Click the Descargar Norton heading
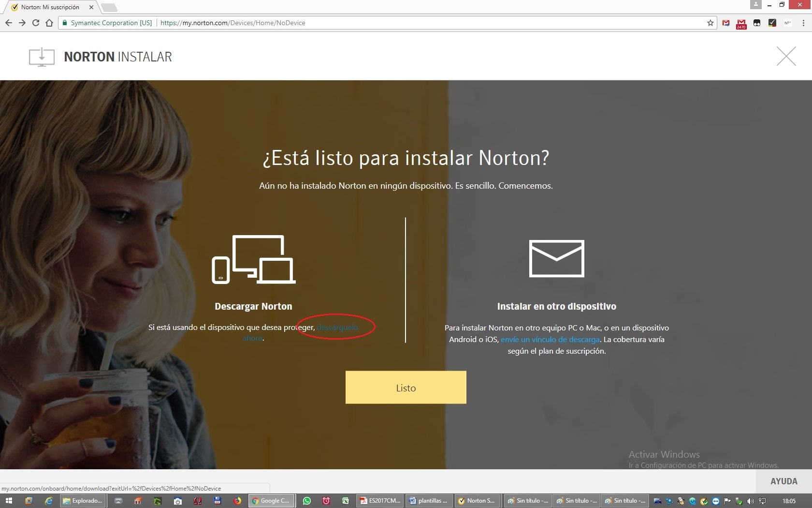This screenshot has height=508, width=812. pos(253,306)
